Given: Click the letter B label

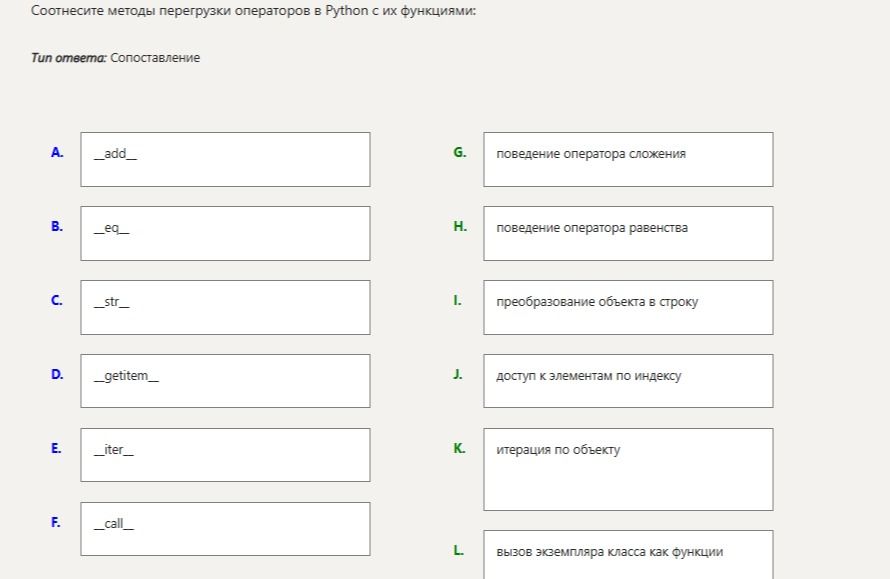Looking at the screenshot, I should pyautogui.click(x=57, y=226).
